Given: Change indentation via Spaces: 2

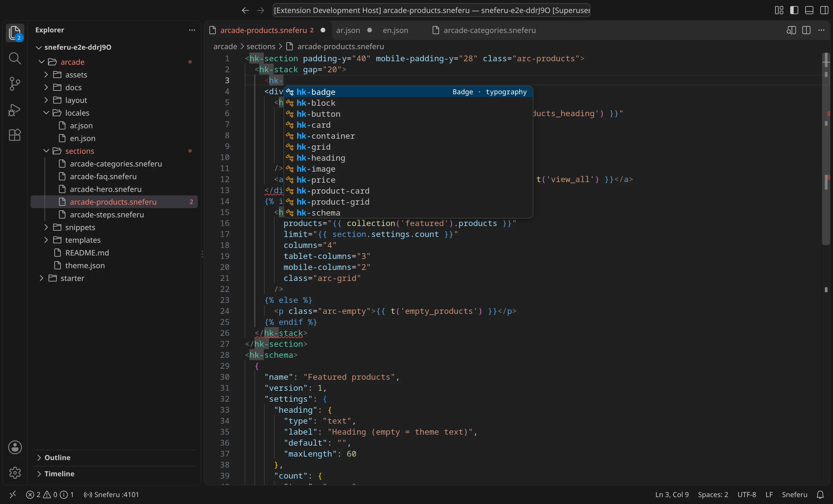Looking at the screenshot, I should point(713,494).
